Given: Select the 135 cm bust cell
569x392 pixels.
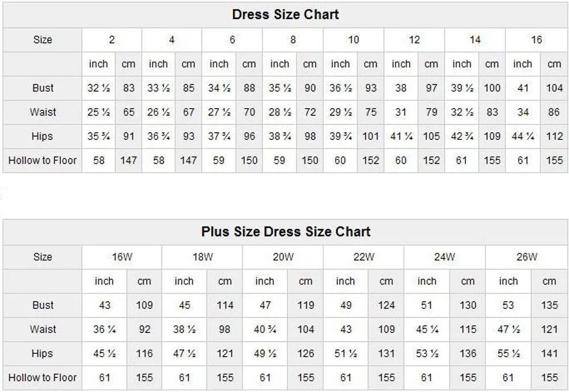Looking at the screenshot, I should coord(549,305).
